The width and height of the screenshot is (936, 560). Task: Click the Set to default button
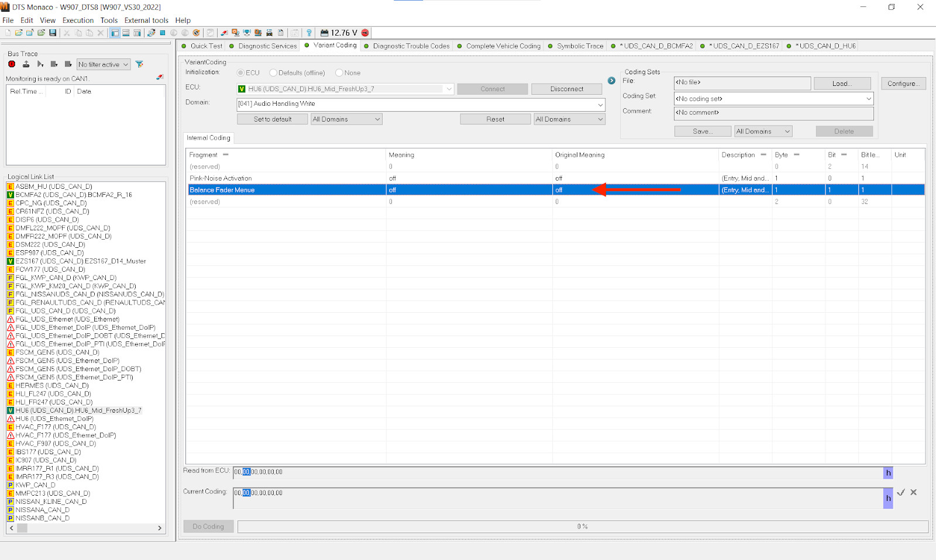coord(273,119)
